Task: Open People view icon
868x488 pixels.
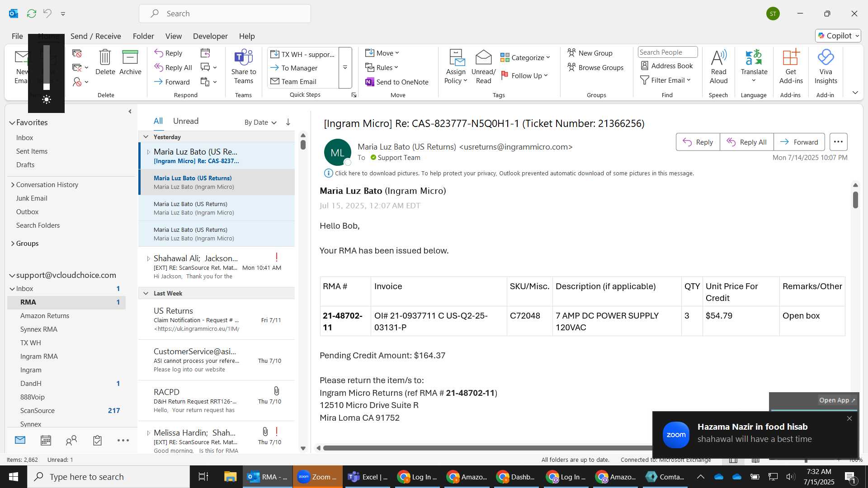Action: point(71,440)
